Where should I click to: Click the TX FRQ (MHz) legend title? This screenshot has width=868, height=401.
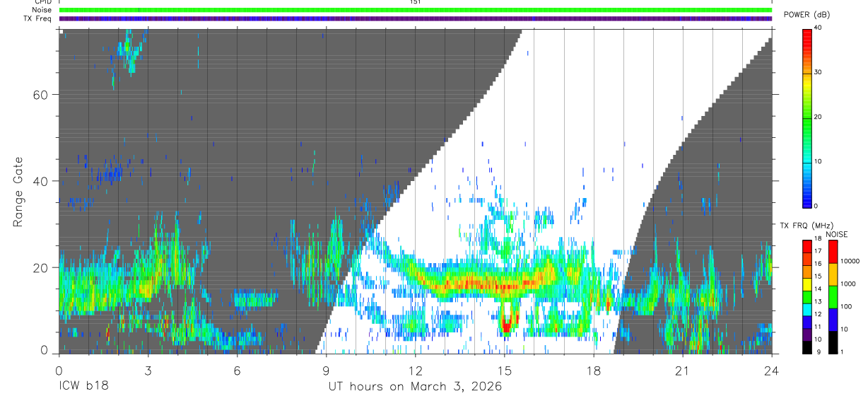pyautogui.click(x=807, y=226)
